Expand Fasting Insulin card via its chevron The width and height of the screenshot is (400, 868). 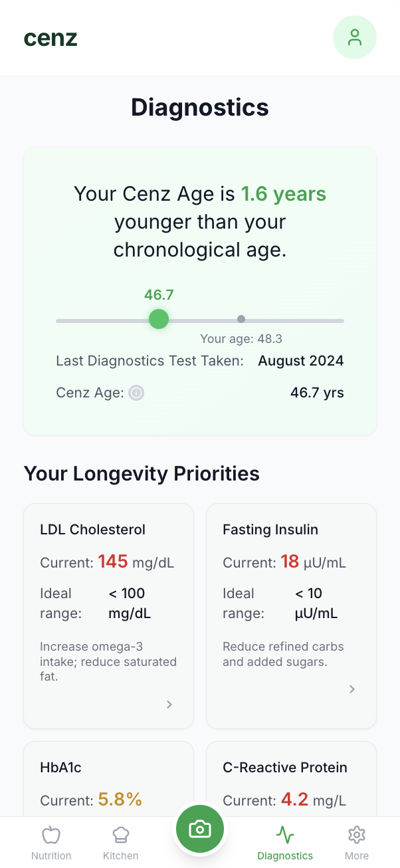pos(351,689)
